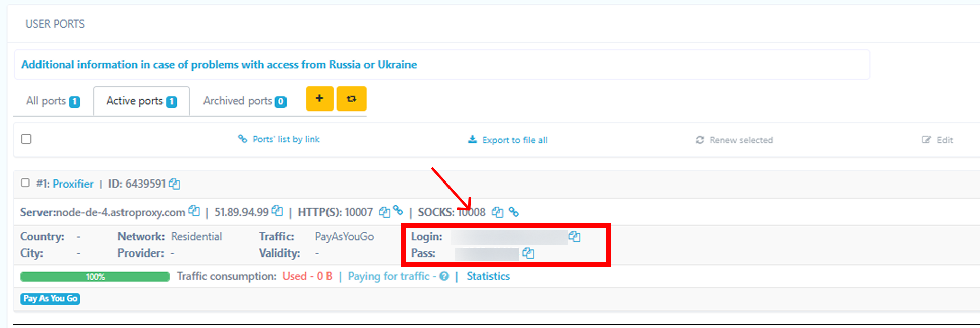Viewport: 980px width, 328px height.
Task: Switch to All ports tab
Action: click(x=53, y=101)
